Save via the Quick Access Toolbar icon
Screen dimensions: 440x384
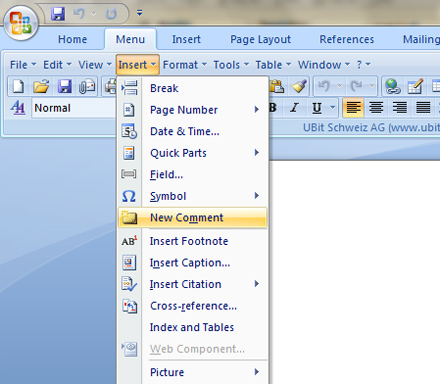tap(58, 14)
